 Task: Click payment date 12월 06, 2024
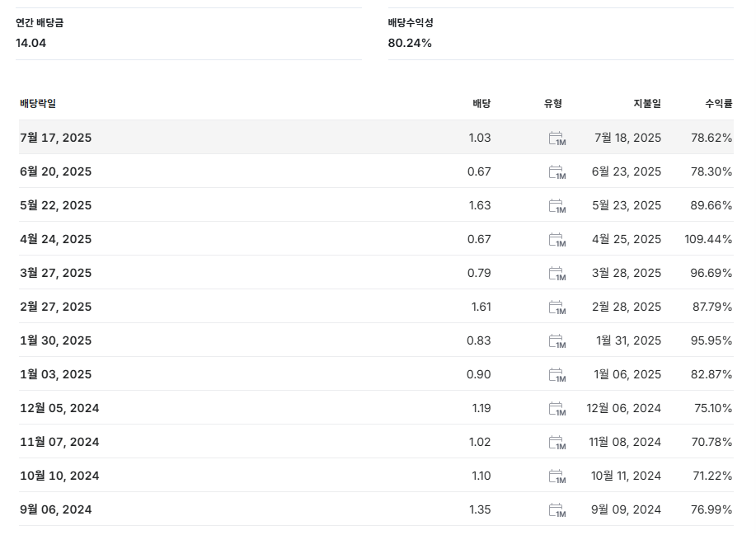click(623, 408)
